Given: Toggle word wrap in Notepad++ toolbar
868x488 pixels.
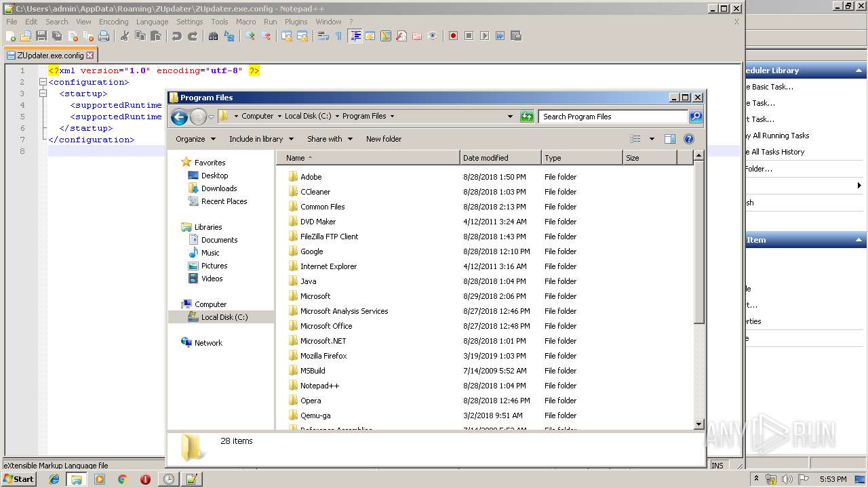Looking at the screenshot, I should [x=323, y=36].
